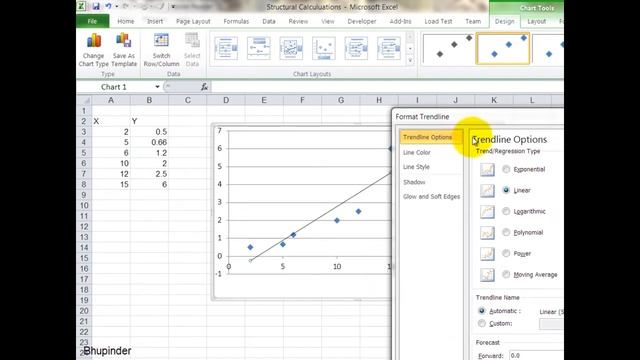The height and width of the screenshot is (360, 640).
Task: Click the Exponential trendline preview icon
Action: 487,169
